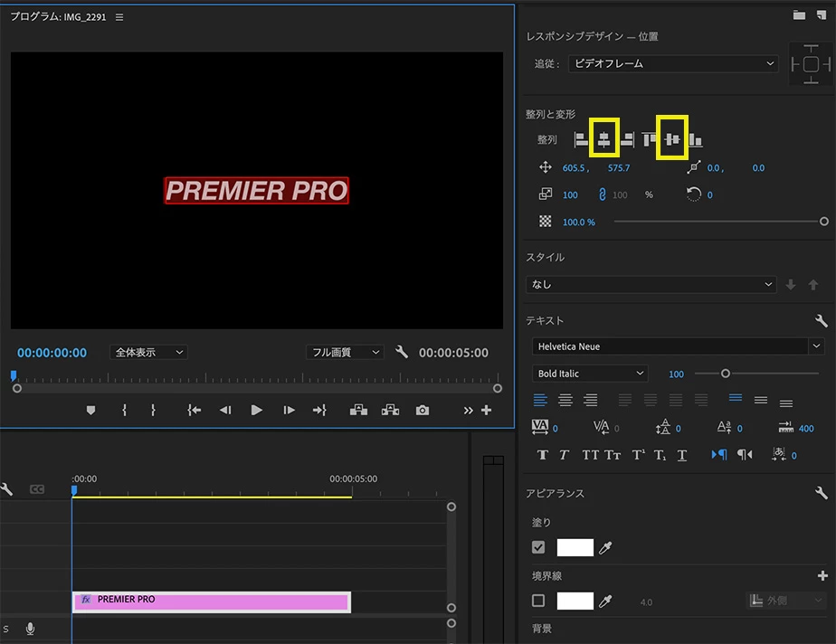Open the Program monitor panel menu
This screenshot has width=836, height=644.
pyautogui.click(x=119, y=17)
